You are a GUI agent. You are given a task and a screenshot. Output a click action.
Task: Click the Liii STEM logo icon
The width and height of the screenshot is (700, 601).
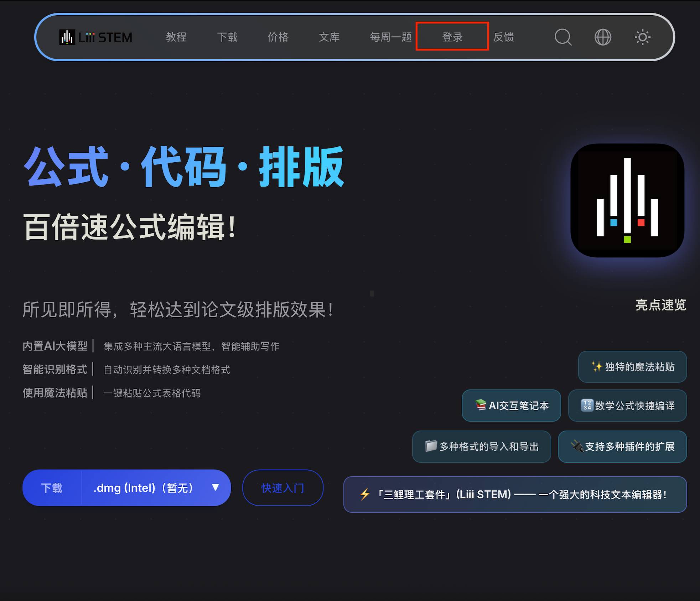(x=67, y=37)
